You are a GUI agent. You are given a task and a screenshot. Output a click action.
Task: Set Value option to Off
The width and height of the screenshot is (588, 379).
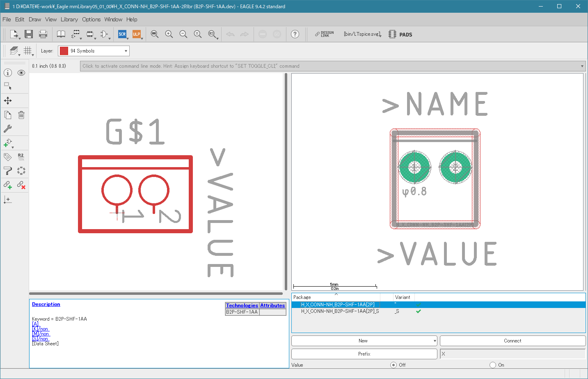[x=394, y=365]
